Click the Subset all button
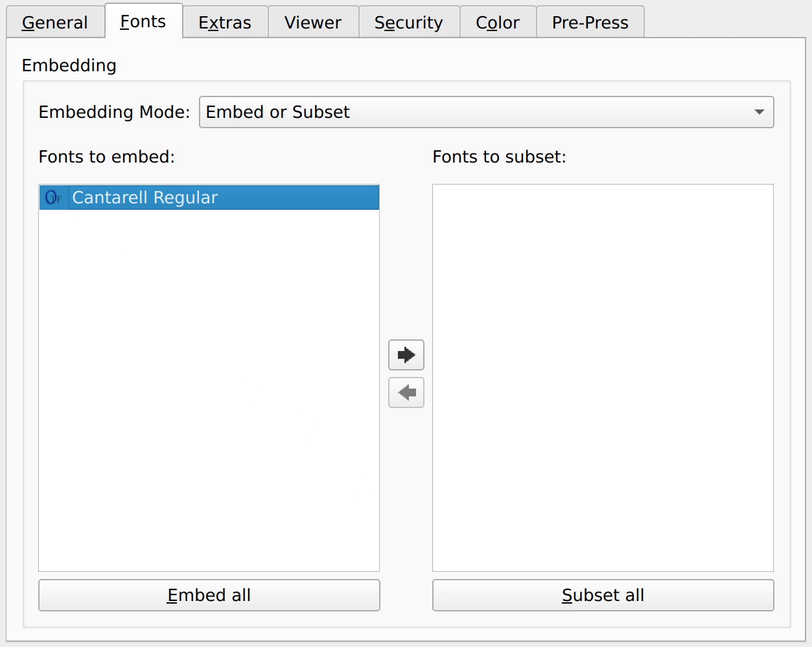The image size is (812, 647). pos(603,595)
